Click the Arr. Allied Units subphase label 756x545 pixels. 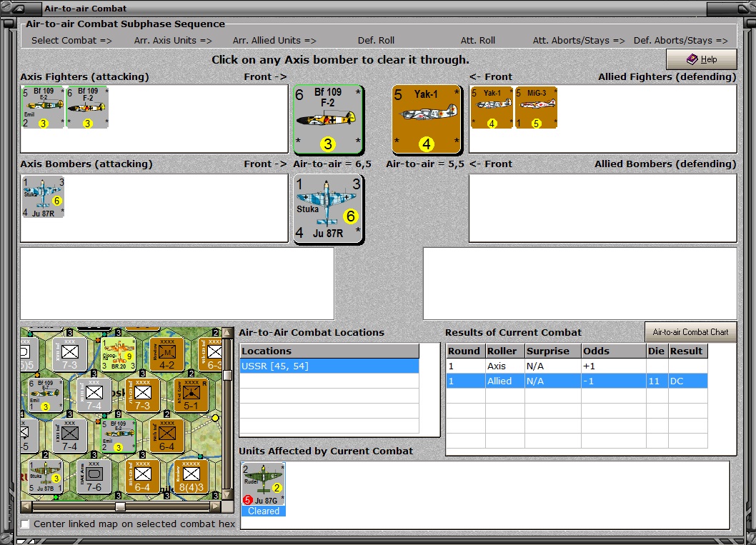coord(274,41)
